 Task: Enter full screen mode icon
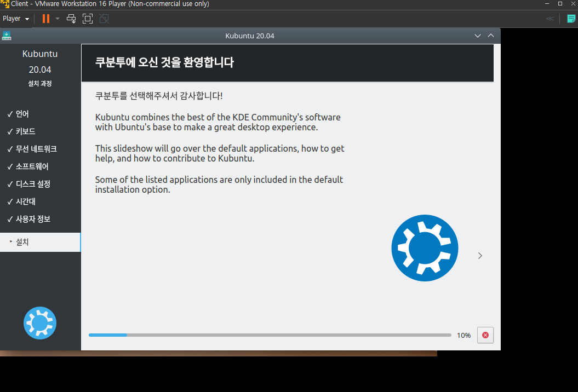point(88,19)
